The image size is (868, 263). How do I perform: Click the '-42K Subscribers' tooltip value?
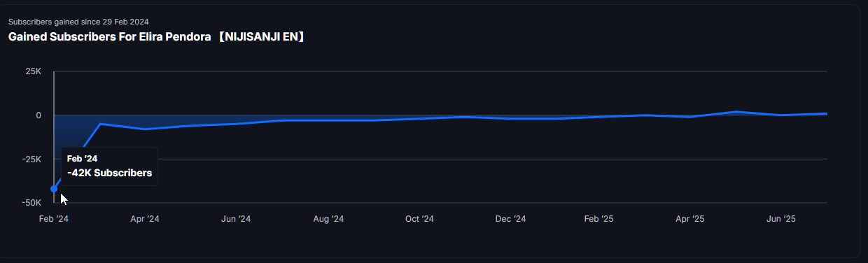tap(109, 173)
